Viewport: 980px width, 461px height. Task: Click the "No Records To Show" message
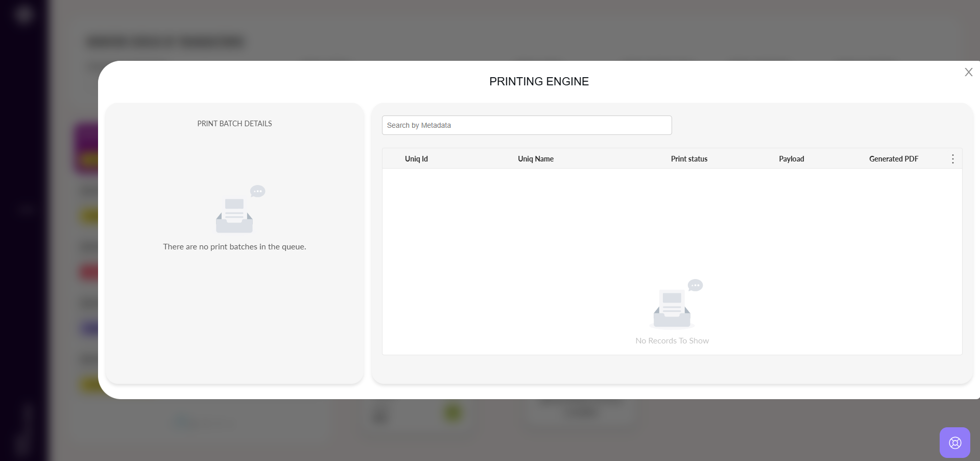(x=672, y=341)
